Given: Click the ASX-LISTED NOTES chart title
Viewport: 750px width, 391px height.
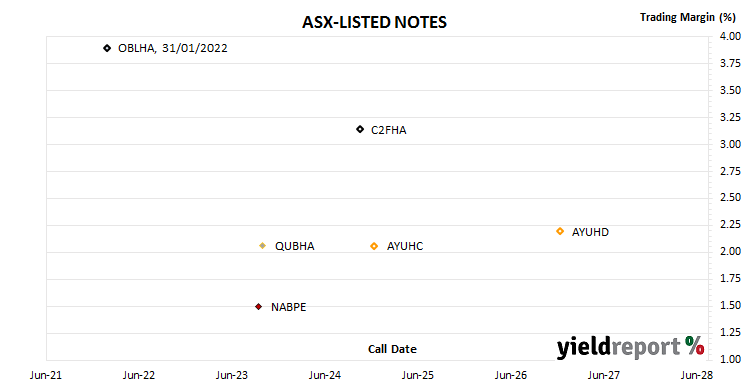Looking at the screenshot, I should (375, 22).
